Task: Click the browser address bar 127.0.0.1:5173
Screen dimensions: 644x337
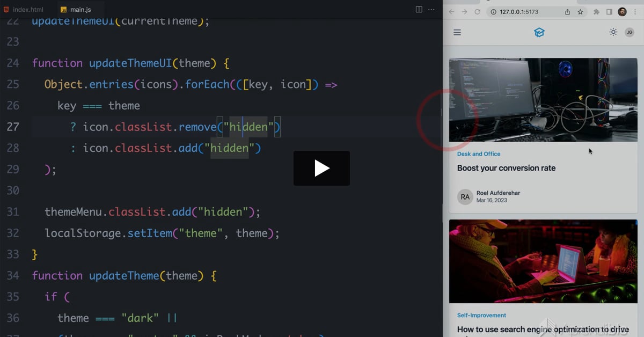Action: click(x=537, y=12)
